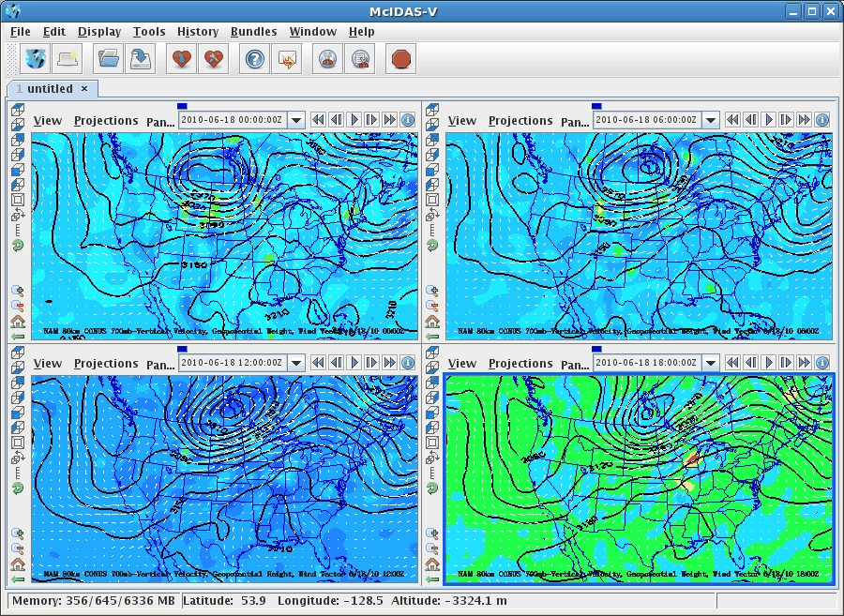
Task: Click the green 18:00:00Z map display
Action: tap(639, 479)
